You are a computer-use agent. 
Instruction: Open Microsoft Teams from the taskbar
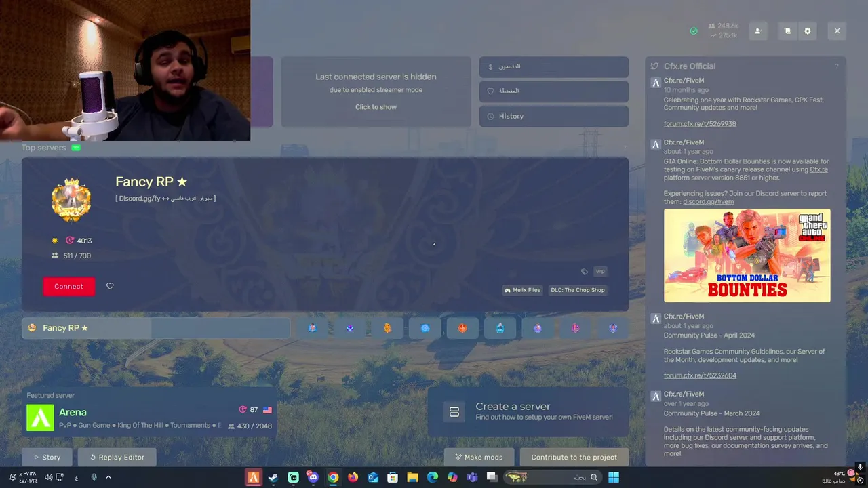click(473, 477)
